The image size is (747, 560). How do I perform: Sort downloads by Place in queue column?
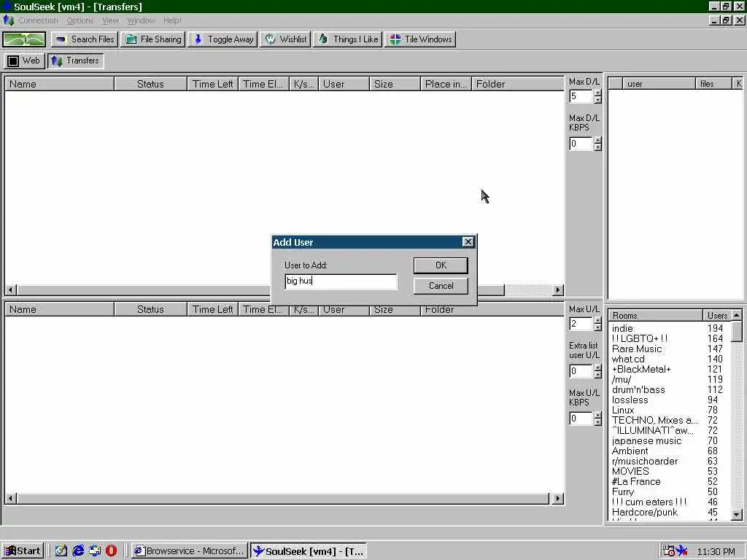point(446,84)
